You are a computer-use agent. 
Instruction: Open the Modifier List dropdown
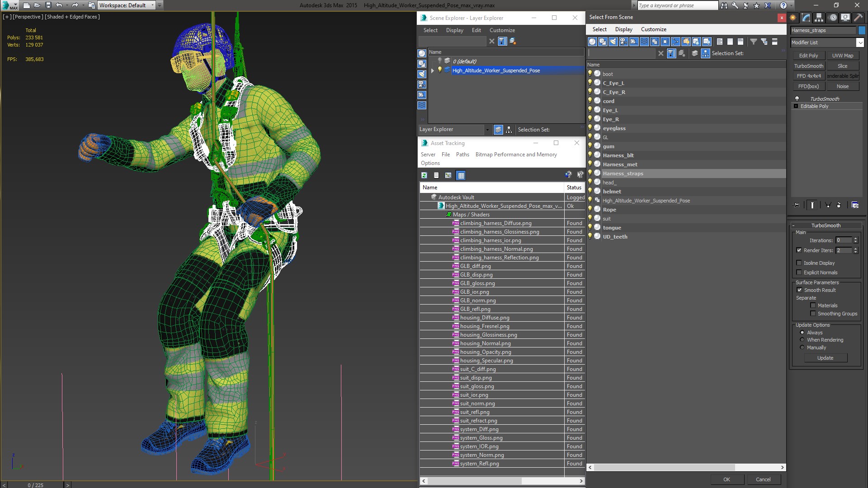tap(859, 42)
